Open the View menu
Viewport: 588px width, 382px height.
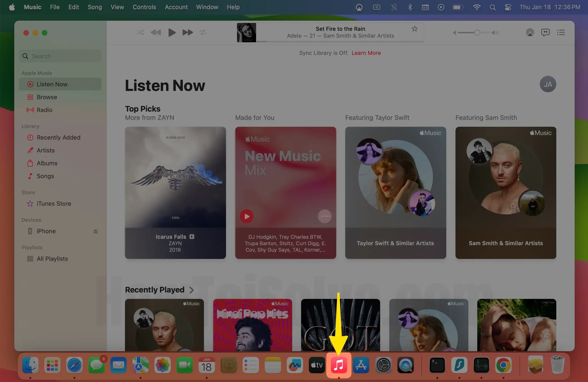tap(117, 7)
